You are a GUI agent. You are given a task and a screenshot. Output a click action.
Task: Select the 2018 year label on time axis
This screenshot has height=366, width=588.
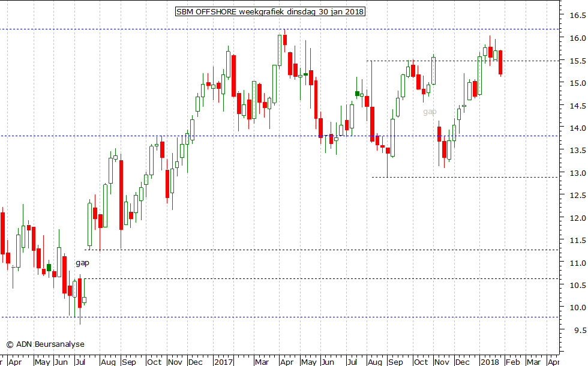coord(490,362)
